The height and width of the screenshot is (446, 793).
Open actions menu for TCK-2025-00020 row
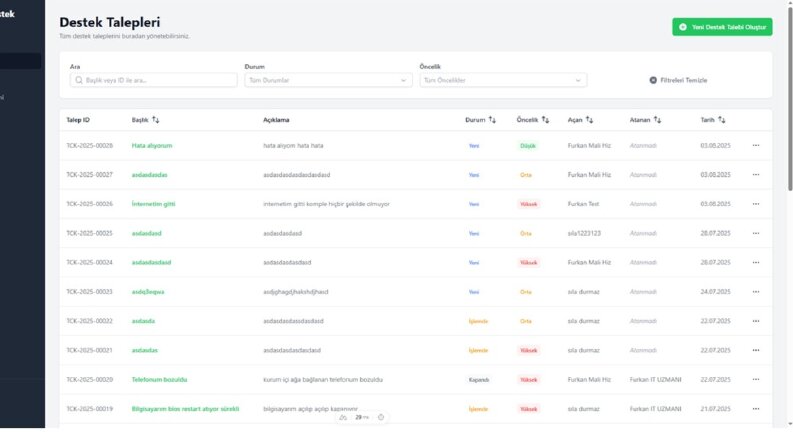(756, 380)
